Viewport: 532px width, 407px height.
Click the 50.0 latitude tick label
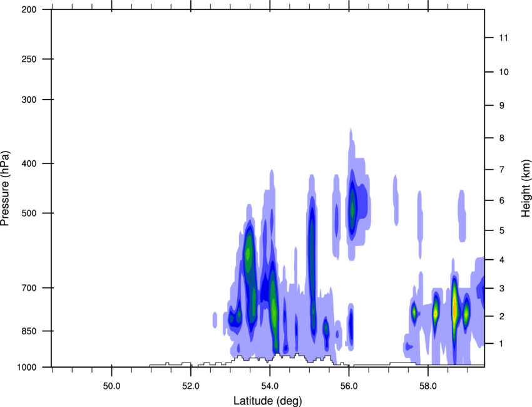[x=111, y=386]
